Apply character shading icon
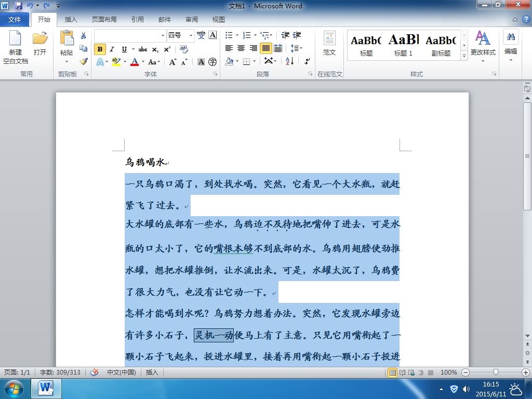Viewport: 532px width, 399px height. point(201,62)
